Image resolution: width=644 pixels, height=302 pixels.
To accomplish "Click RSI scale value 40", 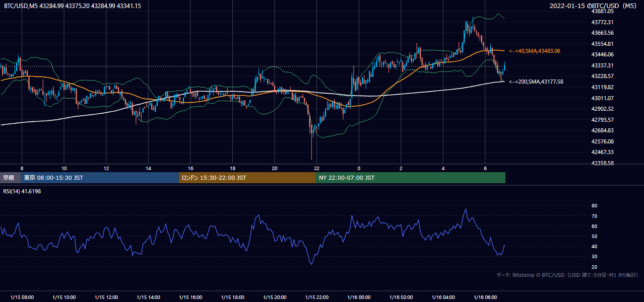I will click(594, 246).
